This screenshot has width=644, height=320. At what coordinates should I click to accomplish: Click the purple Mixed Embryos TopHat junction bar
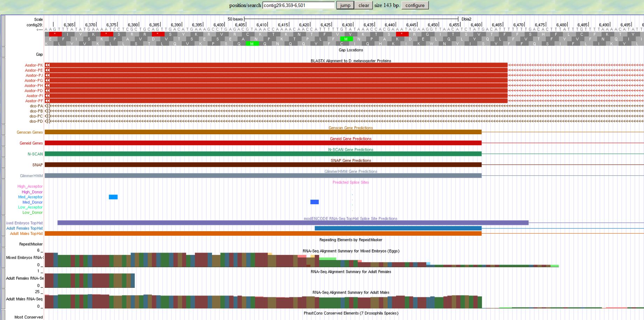pos(293,223)
